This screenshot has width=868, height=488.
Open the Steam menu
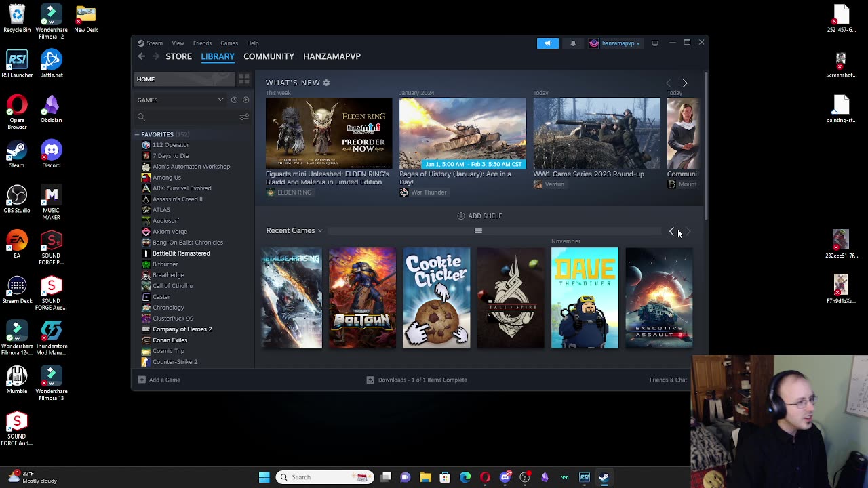point(155,43)
